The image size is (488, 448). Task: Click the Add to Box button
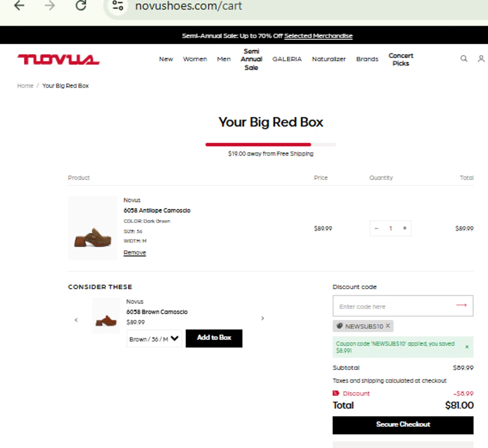coord(214,338)
